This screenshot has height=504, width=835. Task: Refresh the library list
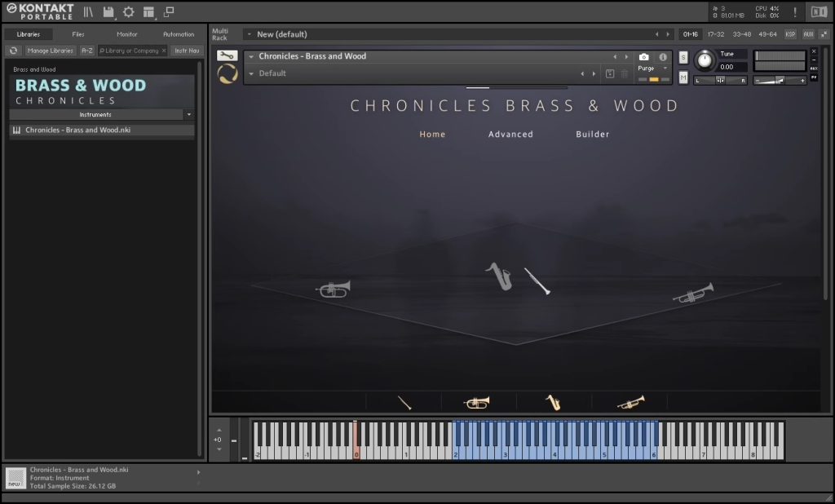coord(13,51)
